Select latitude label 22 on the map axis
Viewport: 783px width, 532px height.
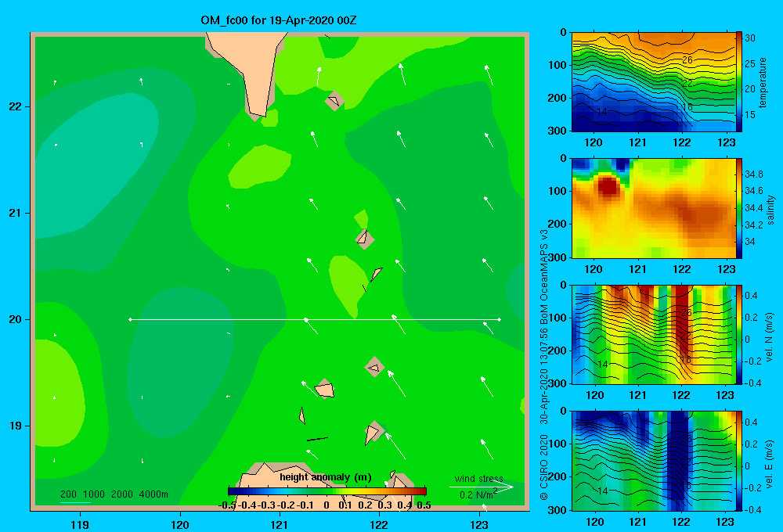coord(16,107)
